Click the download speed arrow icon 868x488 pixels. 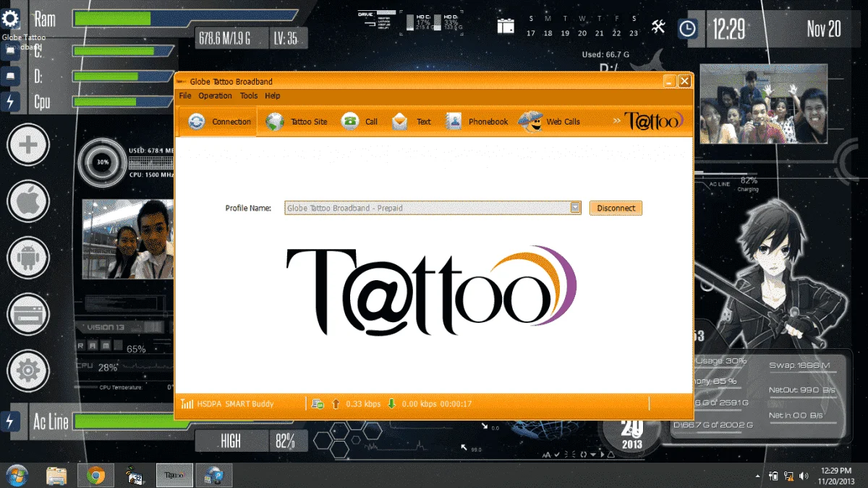(391, 404)
